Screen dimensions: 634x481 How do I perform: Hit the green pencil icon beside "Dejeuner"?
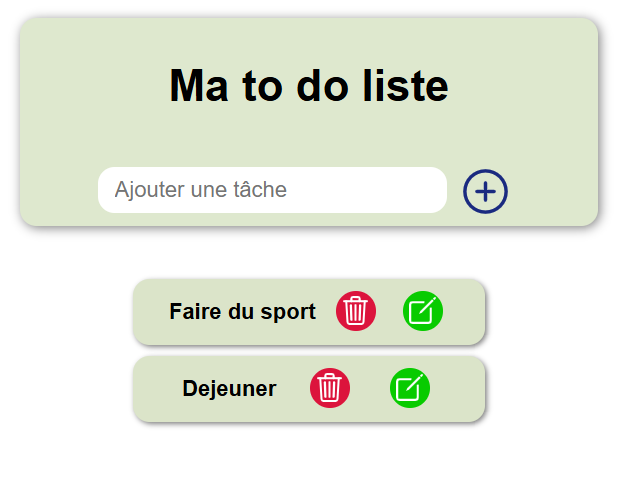click(x=410, y=388)
